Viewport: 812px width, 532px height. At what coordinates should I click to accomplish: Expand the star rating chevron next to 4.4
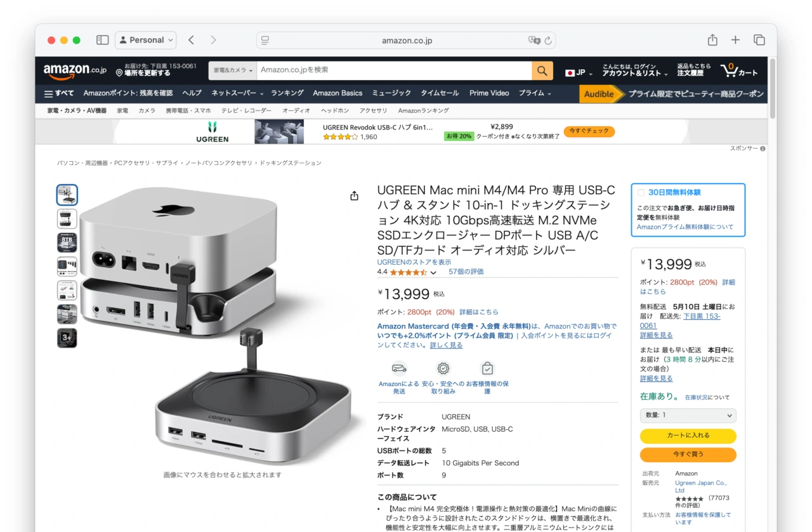(x=433, y=272)
